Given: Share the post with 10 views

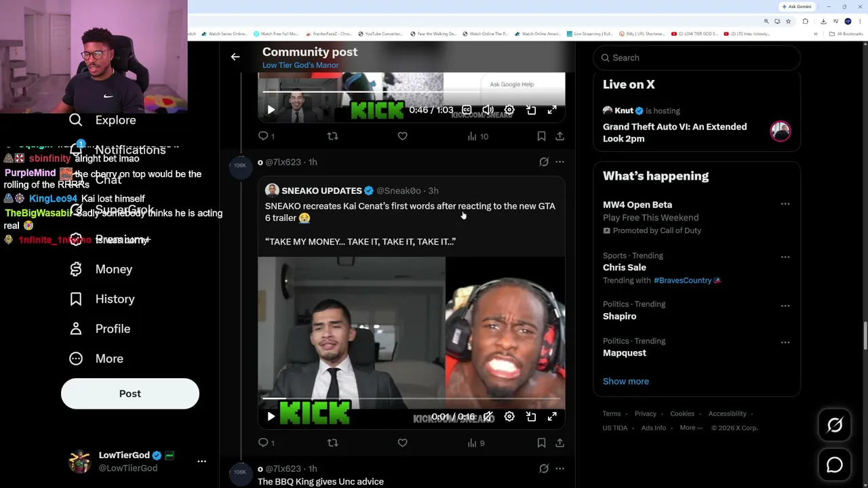Looking at the screenshot, I should (559, 136).
